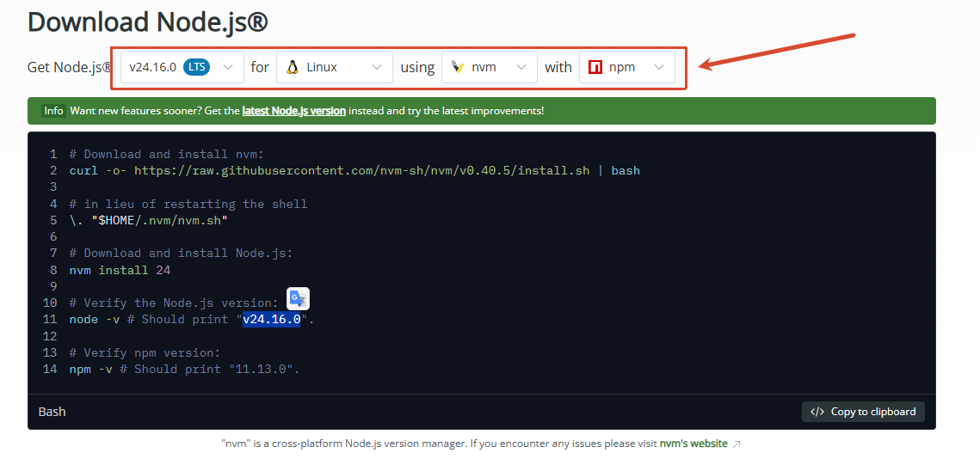Image resolution: width=980 pixels, height=459 pixels.
Task: Click the "# Verify the Node.js version:" comment
Action: click(174, 303)
